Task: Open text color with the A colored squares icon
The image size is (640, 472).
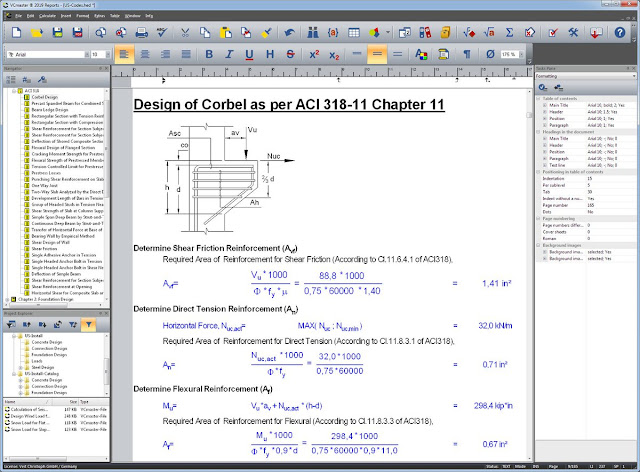Action: 421,54
